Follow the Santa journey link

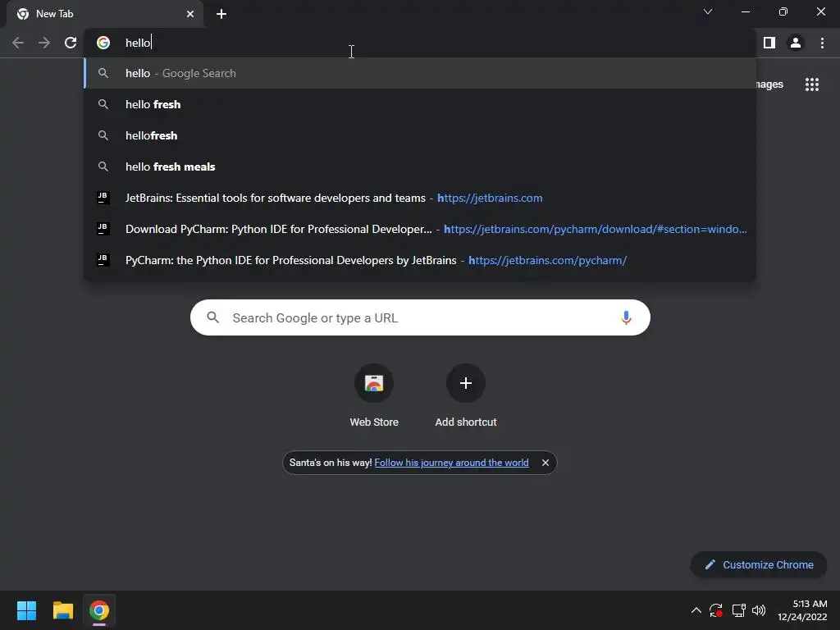[x=452, y=463]
